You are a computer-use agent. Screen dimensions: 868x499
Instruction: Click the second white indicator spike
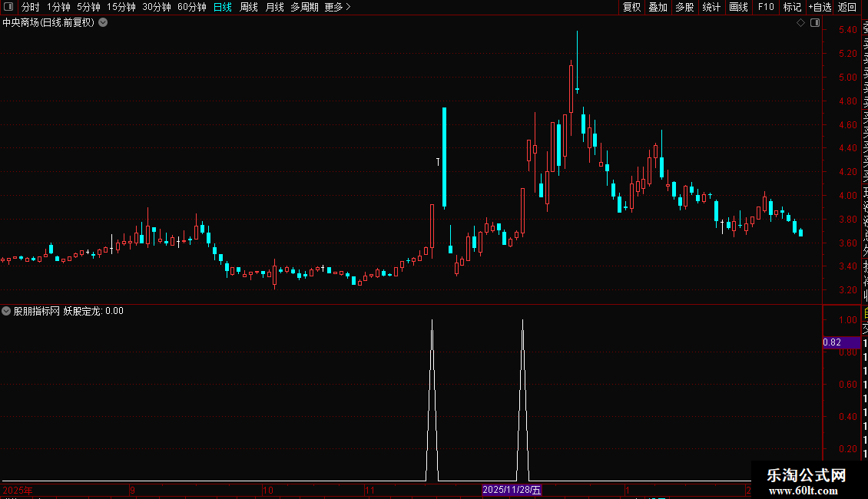coord(522,398)
